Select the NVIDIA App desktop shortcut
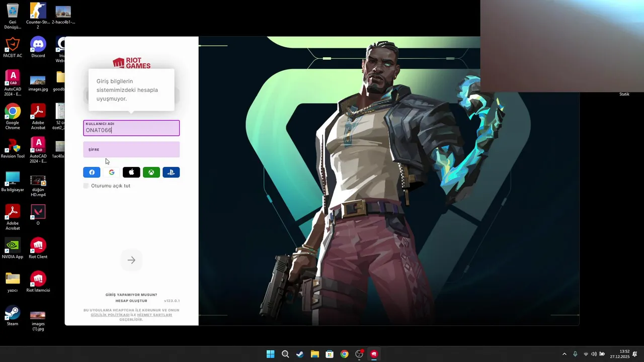The height and width of the screenshot is (362, 644). tap(13, 249)
